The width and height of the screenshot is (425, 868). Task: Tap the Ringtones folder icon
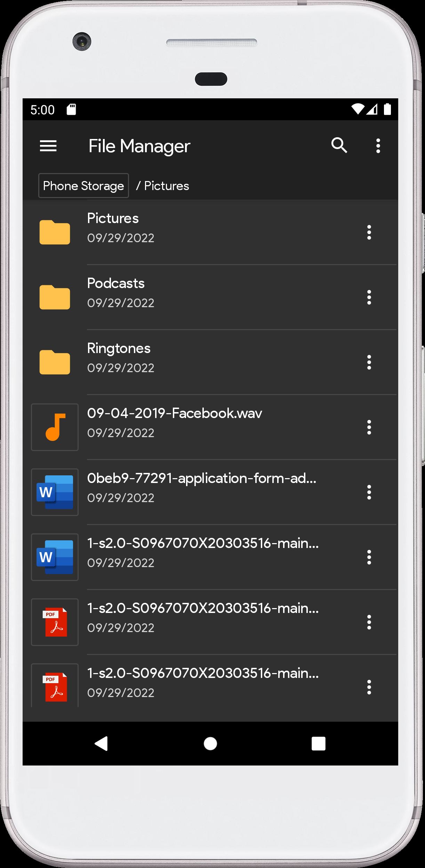[x=55, y=362]
